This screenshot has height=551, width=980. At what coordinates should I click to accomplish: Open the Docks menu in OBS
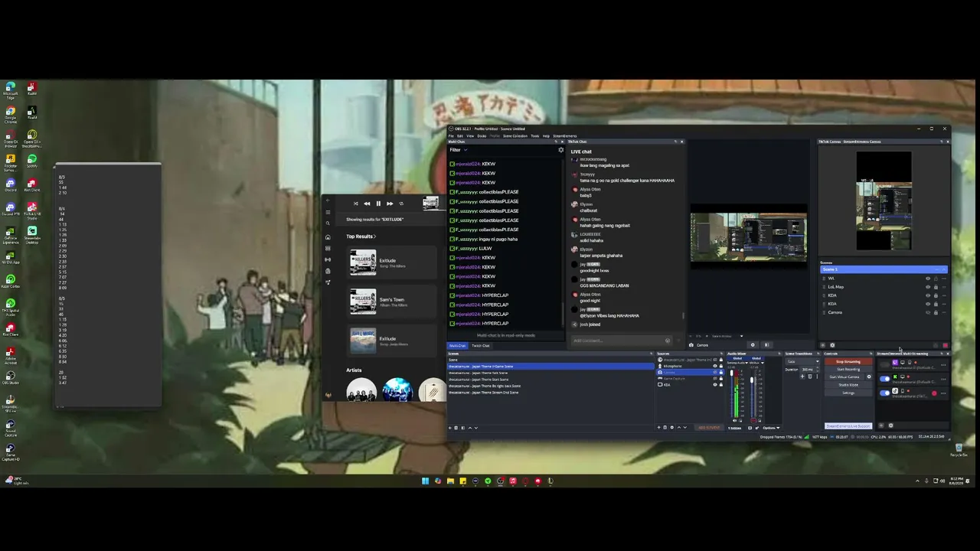coord(482,136)
